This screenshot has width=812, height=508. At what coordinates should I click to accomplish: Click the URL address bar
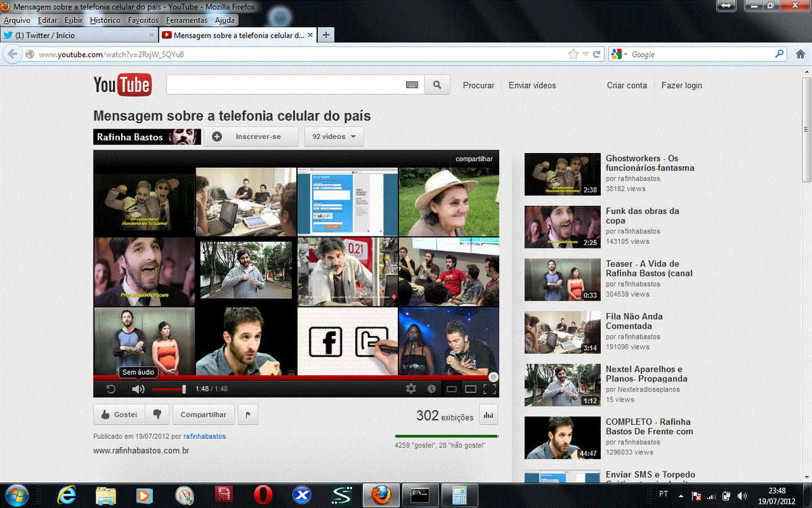[x=298, y=54]
